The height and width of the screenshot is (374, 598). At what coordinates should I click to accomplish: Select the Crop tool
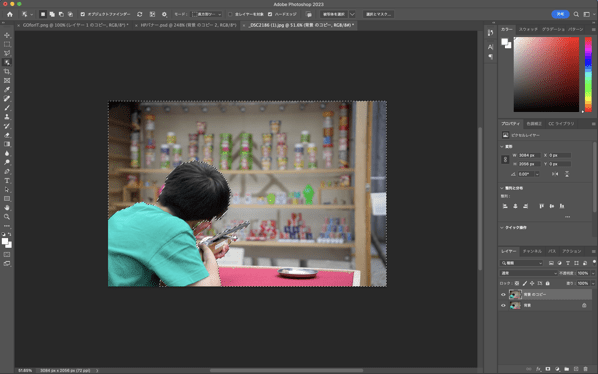coord(7,72)
